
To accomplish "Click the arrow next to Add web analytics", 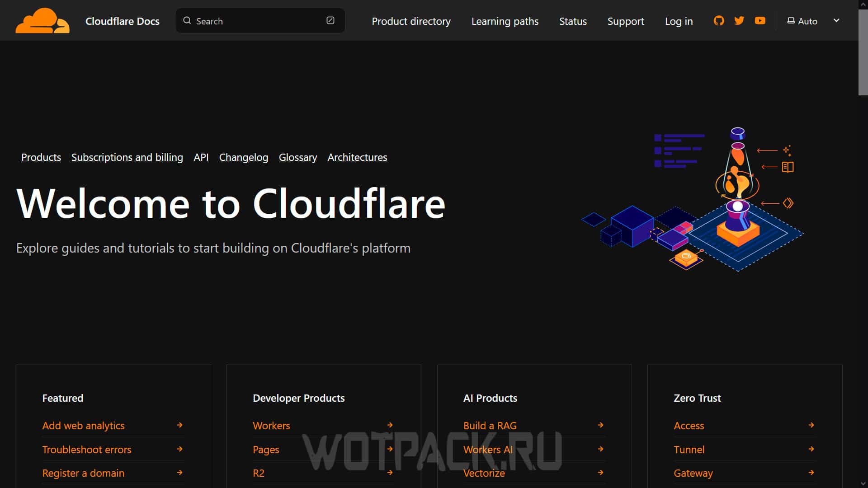I will click(180, 425).
